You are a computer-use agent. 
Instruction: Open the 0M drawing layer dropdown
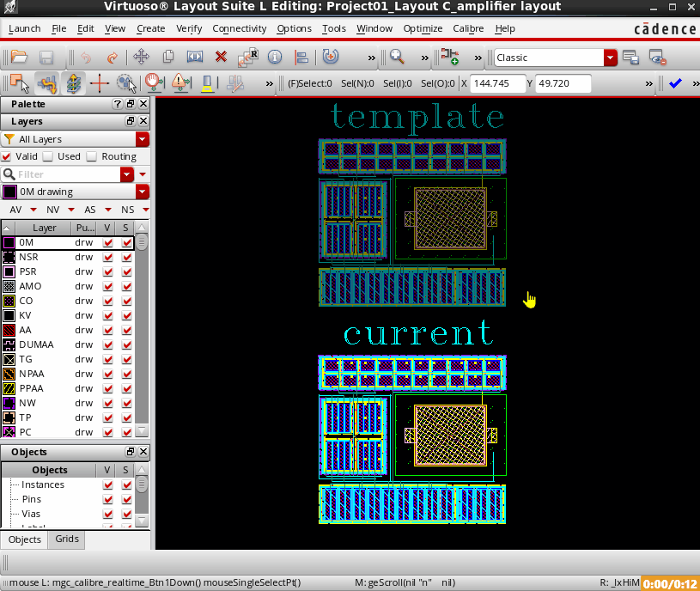pos(143,192)
